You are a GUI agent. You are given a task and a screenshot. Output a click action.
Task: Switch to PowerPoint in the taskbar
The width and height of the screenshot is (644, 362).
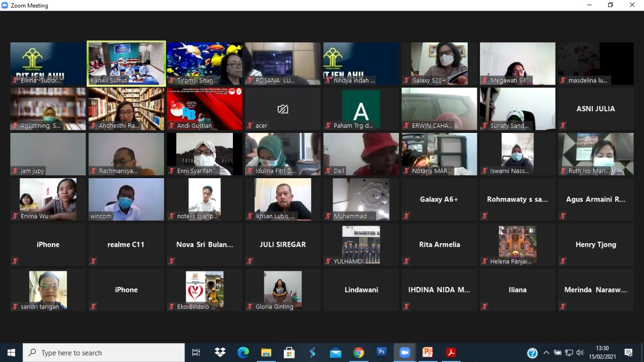pos(428,352)
